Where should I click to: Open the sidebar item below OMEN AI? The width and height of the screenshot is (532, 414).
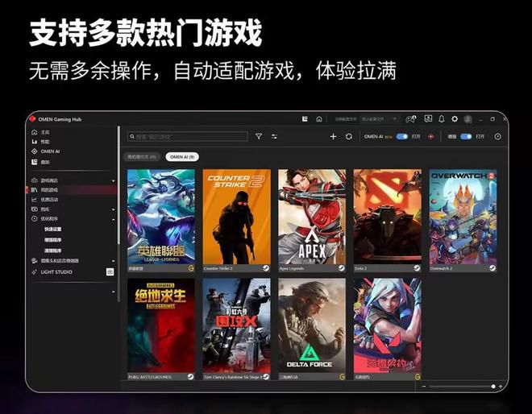coord(40,162)
